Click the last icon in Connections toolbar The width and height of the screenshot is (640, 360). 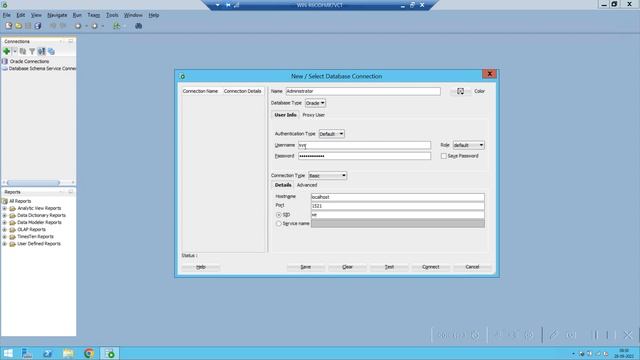pos(51,51)
